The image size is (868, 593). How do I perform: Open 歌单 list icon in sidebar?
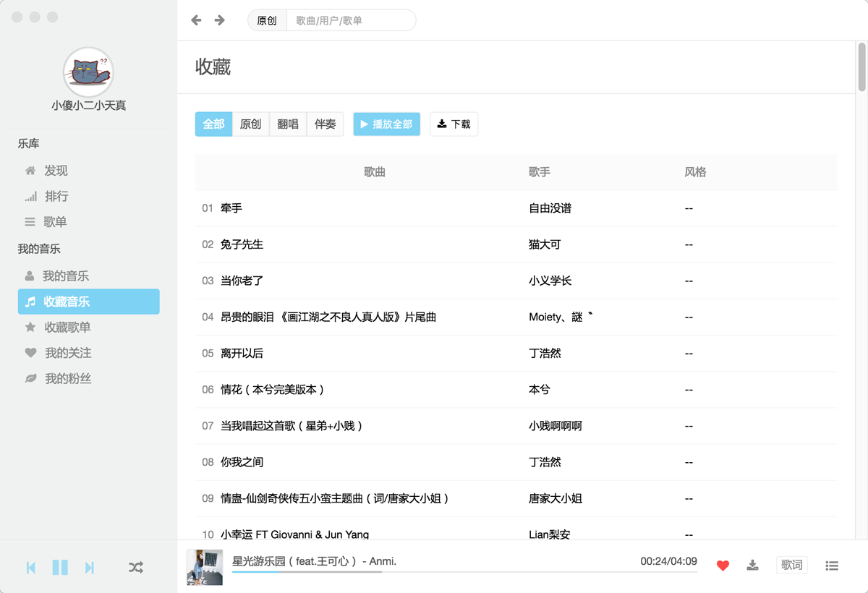(30, 222)
